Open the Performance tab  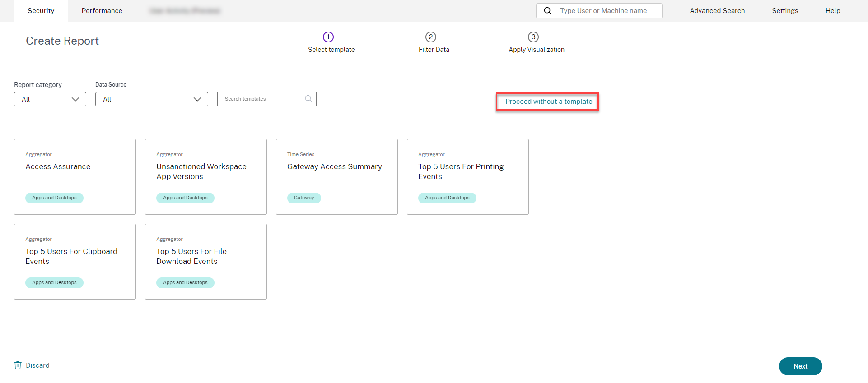click(x=102, y=11)
